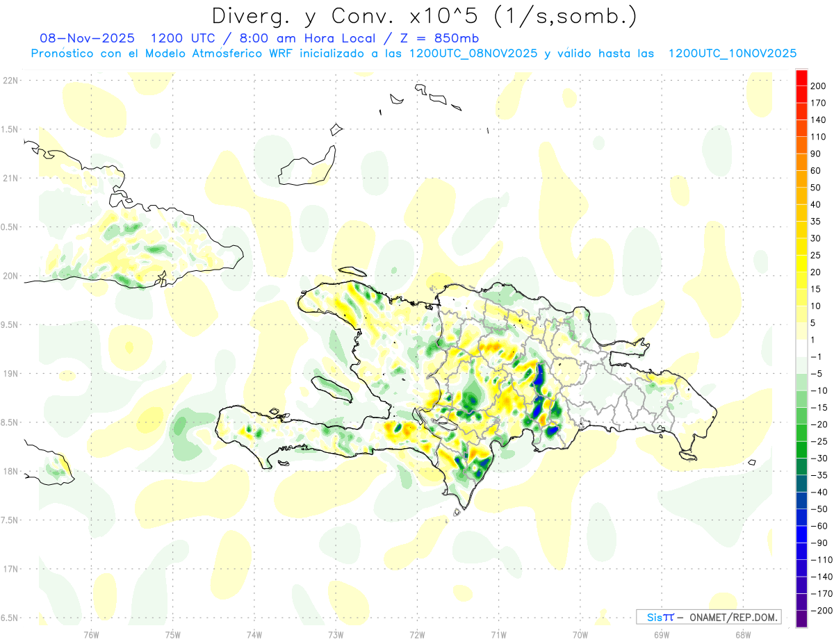Click the '68W' longitude label
This screenshot has width=834, height=644.
click(742, 634)
